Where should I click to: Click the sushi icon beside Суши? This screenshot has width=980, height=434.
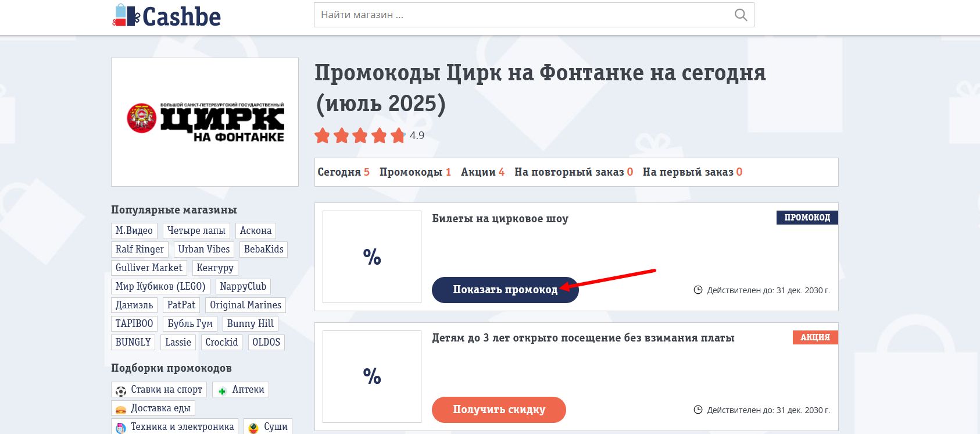point(253,428)
